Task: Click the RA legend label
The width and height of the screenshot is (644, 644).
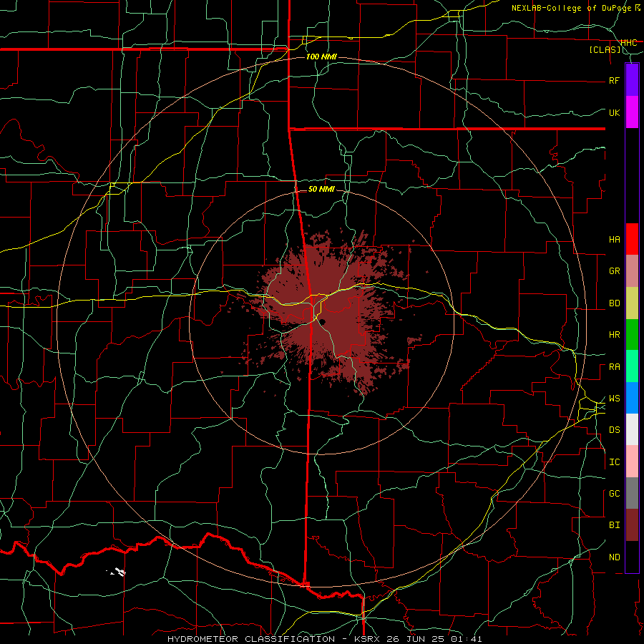Action: pyautogui.click(x=615, y=367)
